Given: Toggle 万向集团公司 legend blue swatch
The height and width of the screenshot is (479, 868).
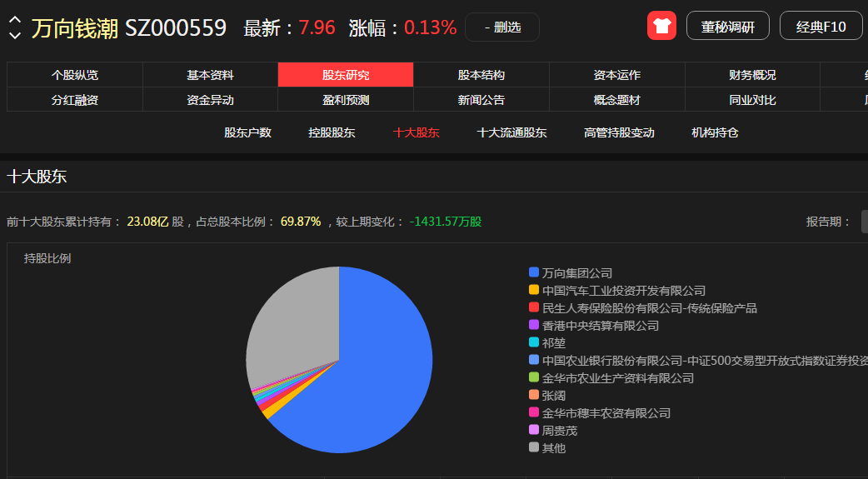Looking at the screenshot, I should click(x=534, y=272).
